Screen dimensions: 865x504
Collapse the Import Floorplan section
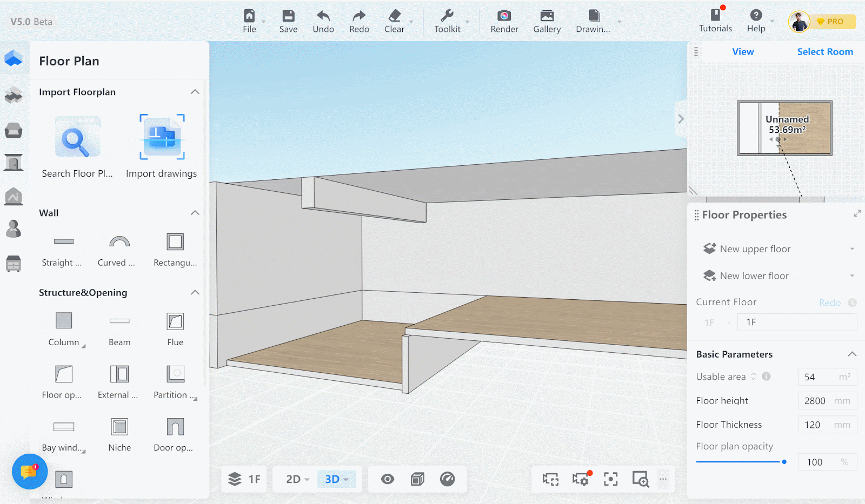[195, 92]
